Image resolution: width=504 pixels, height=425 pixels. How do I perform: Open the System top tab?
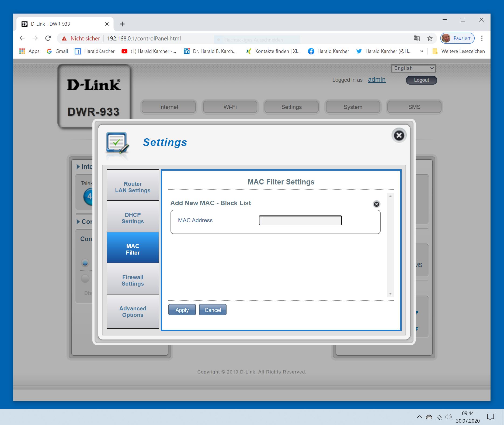tap(353, 107)
